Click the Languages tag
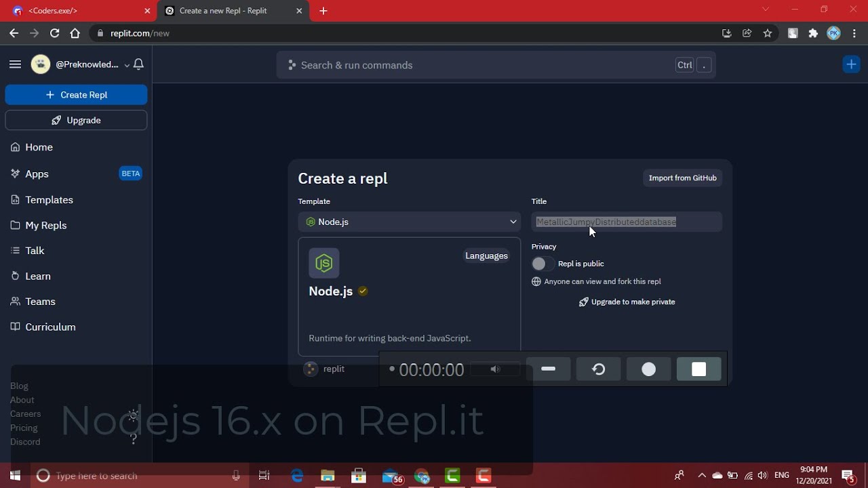The height and width of the screenshot is (488, 868). click(x=486, y=256)
